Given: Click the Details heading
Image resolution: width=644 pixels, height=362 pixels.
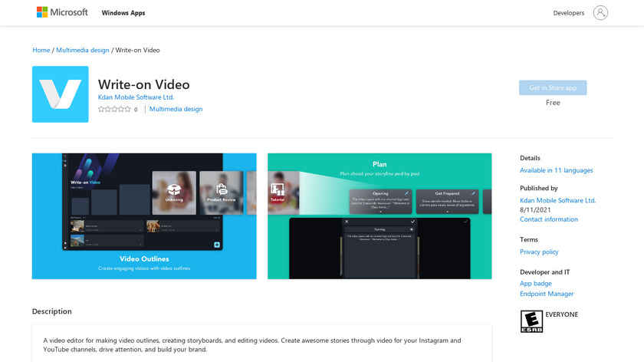Looking at the screenshot, I should coord(530,158).
